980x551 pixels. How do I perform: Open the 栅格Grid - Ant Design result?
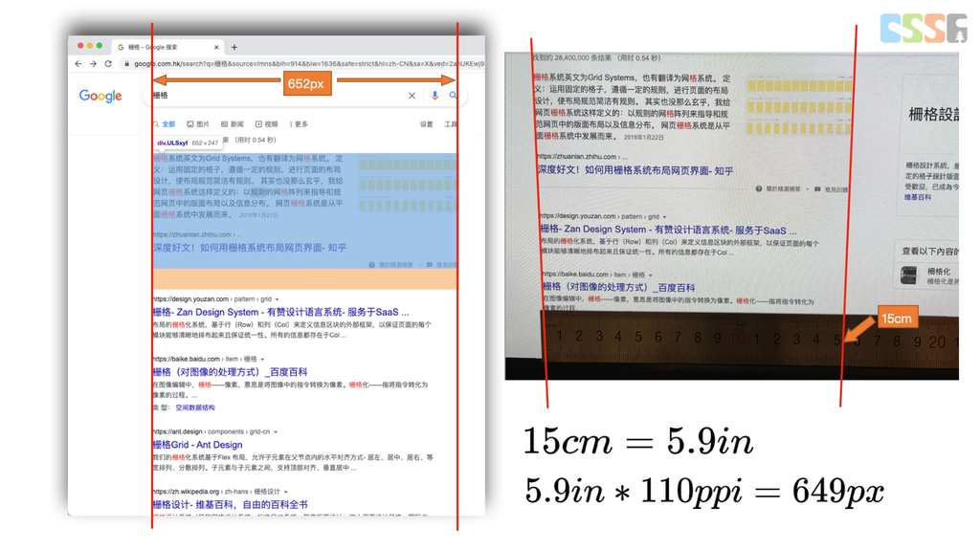click(197, 445)
